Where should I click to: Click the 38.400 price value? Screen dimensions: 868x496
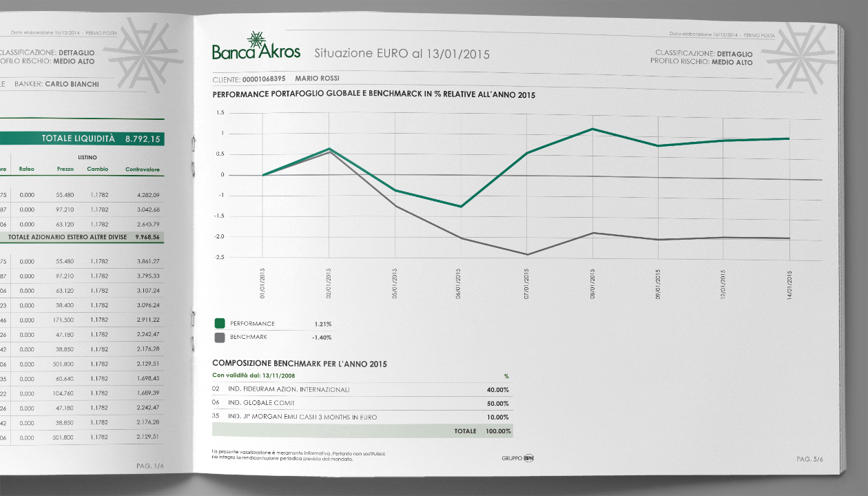pyautogui.click(x=65, y=305)
